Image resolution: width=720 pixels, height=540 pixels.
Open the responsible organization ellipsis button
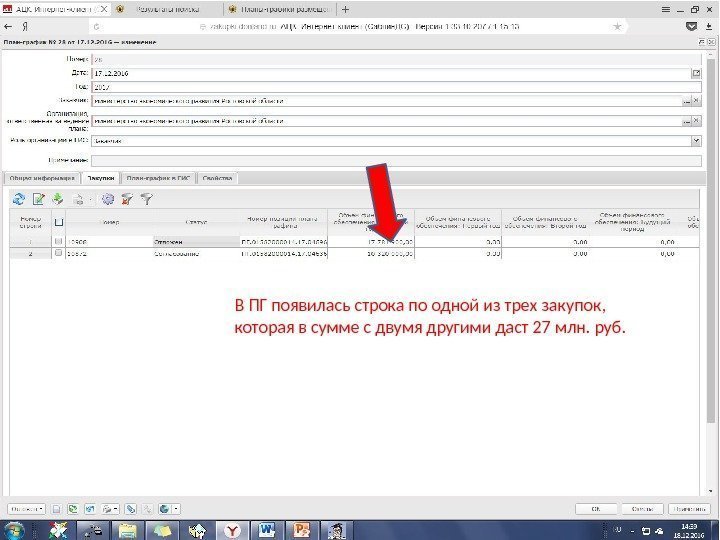pos(686,121)
